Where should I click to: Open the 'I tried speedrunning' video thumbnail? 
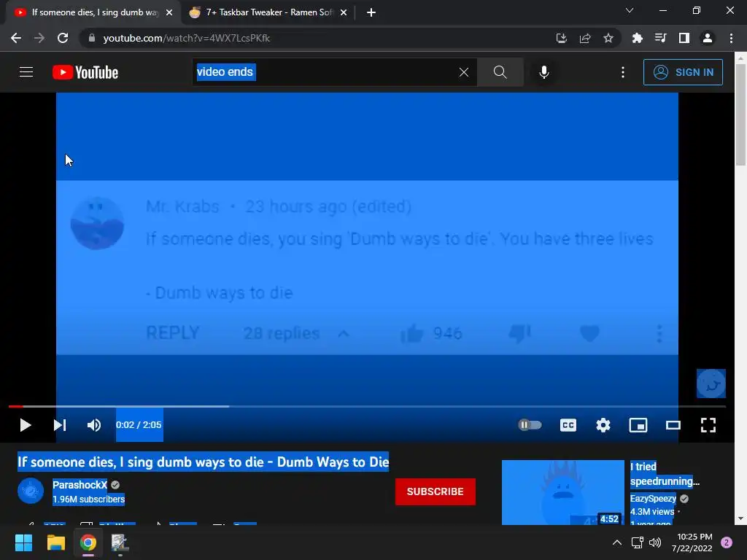pos(562,492)
